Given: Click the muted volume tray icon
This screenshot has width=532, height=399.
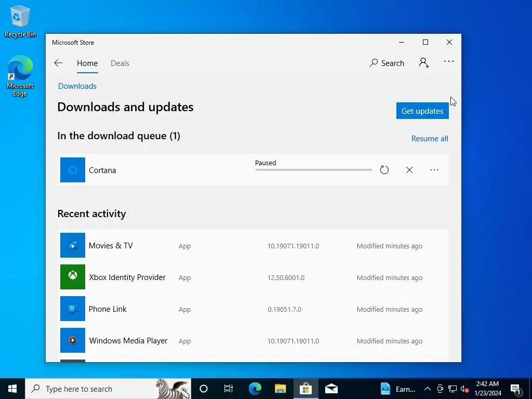Looking at the screenshot, I should 464,389.
